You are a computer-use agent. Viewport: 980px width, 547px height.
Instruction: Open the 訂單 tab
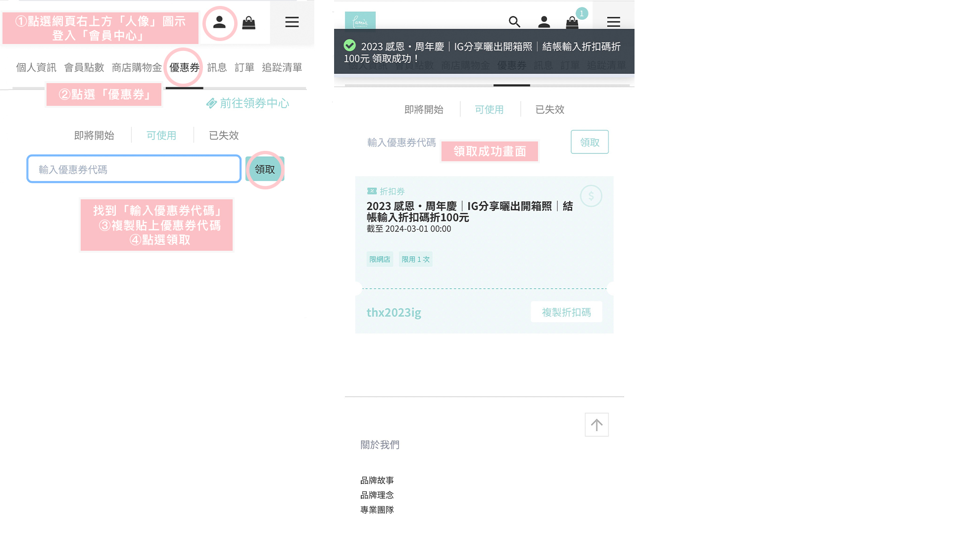(x=244, y=67)
